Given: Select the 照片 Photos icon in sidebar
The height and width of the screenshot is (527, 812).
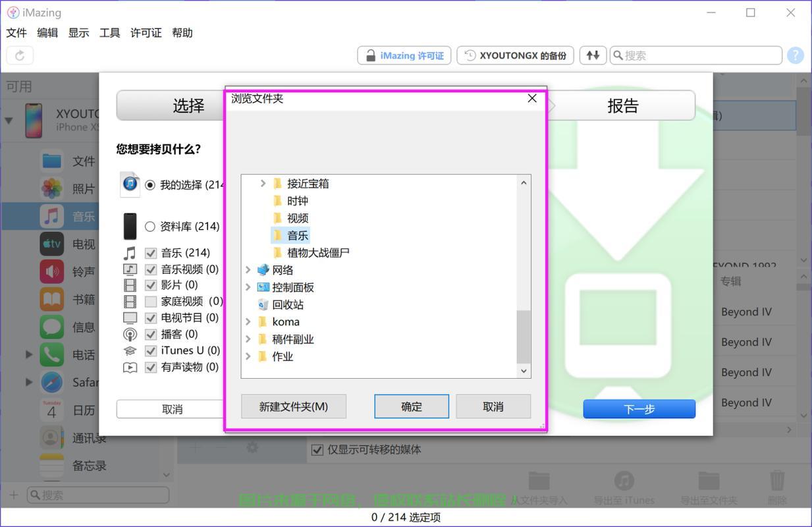Looking at the screenshot, I should [51, 188].
